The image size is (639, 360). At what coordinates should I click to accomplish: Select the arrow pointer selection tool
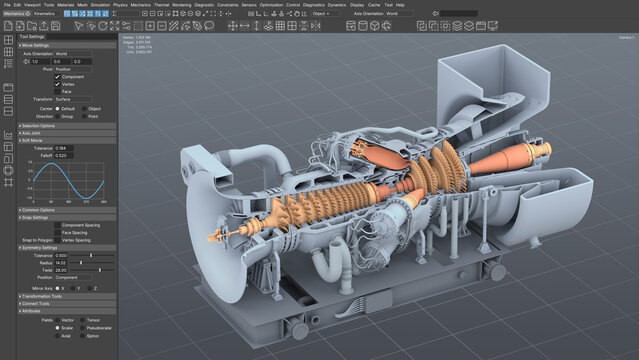click(x=79, y=26)
